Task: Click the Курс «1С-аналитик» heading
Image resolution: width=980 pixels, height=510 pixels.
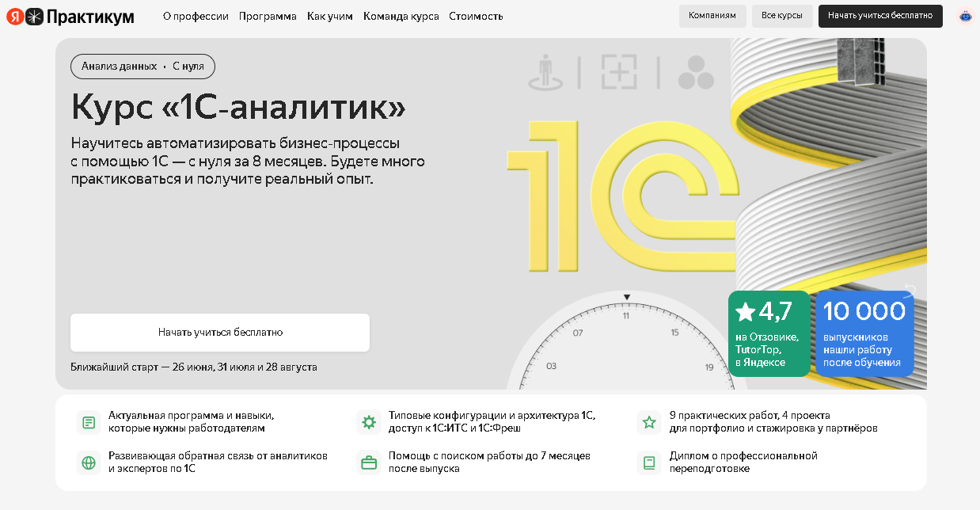Action: point(238,106)
